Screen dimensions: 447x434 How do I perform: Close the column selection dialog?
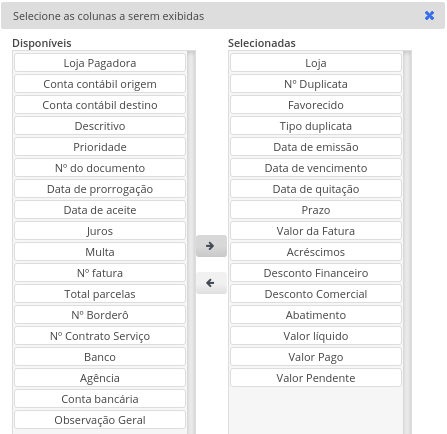(x=429, y=16)
